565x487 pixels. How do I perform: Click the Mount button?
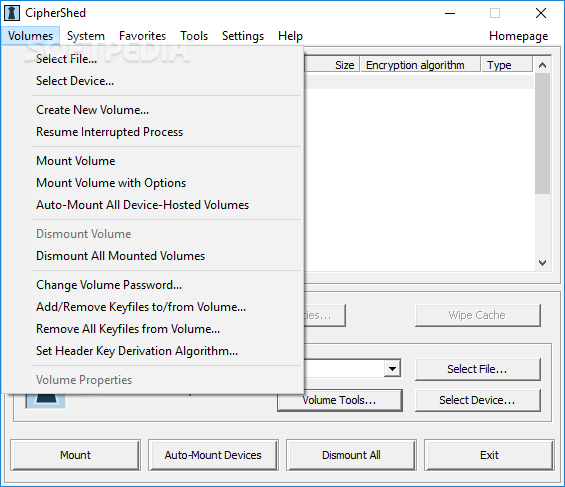(x=75, y=455)
